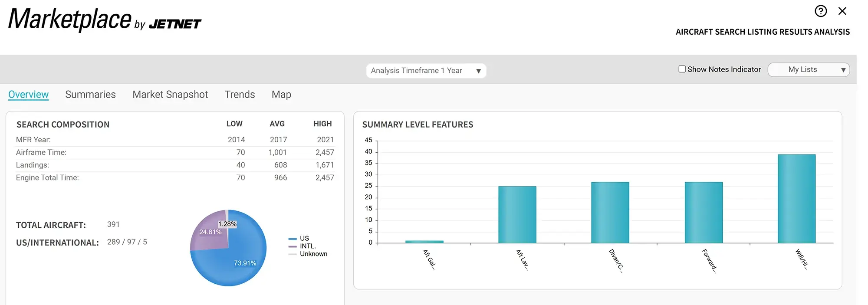Toggle the US legend entry
Image resolution: width=868 pixels, height=305 pixels.
(x=304, y=239)
